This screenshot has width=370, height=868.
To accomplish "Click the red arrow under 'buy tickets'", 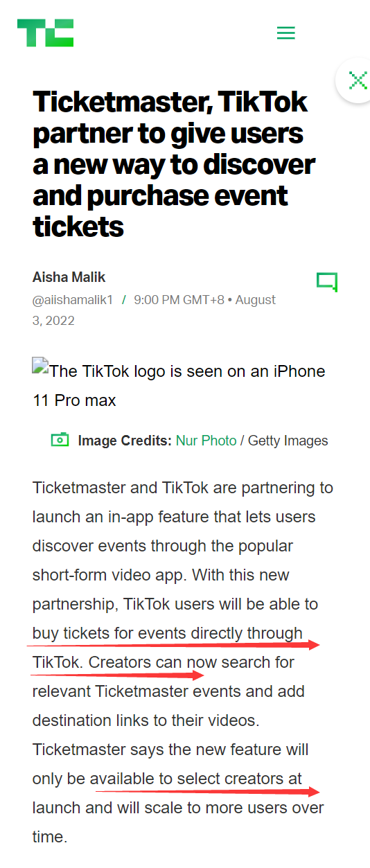I will [x=173, y=645].
